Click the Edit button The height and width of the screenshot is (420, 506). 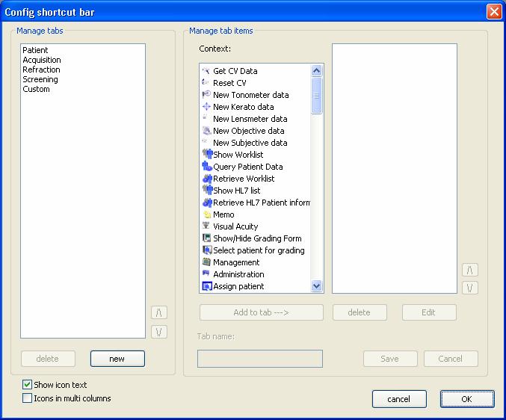tap(429, 312)
